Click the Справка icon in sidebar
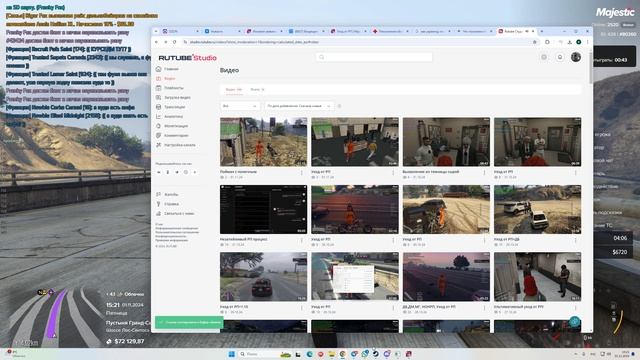Screen dimensions: 640x360 pos(159,204)
